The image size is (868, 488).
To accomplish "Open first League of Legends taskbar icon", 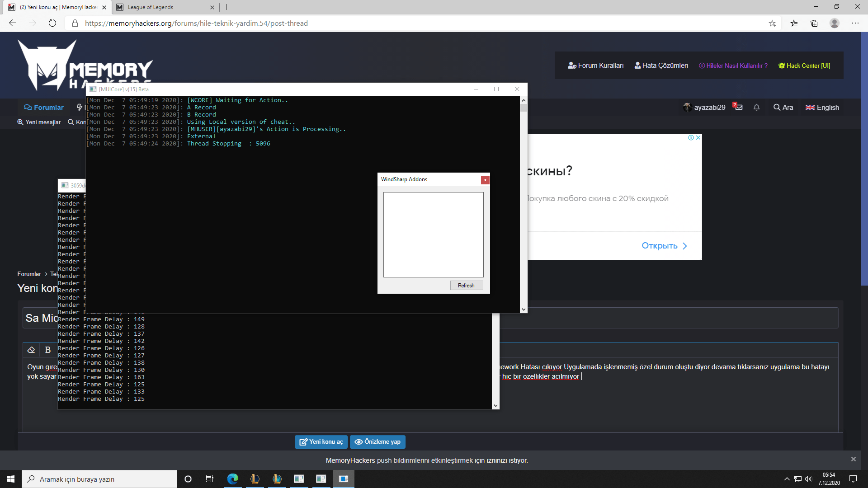I will 255,479.
